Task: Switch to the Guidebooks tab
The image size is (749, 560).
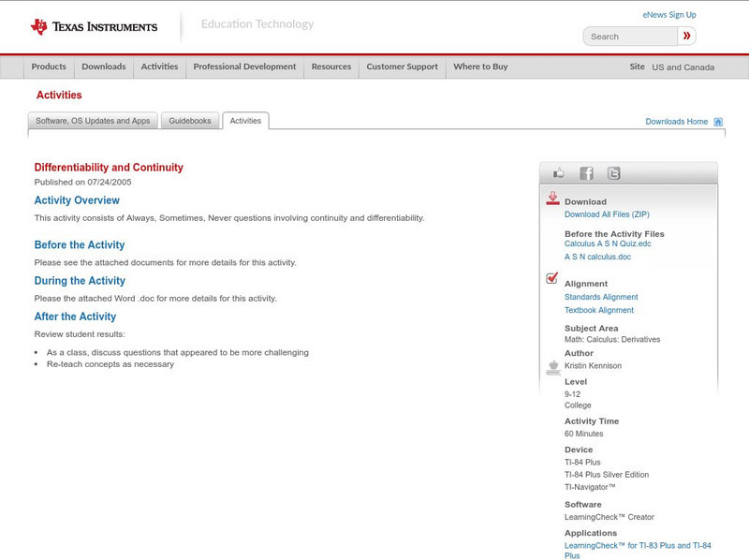Action: (190, 121)
